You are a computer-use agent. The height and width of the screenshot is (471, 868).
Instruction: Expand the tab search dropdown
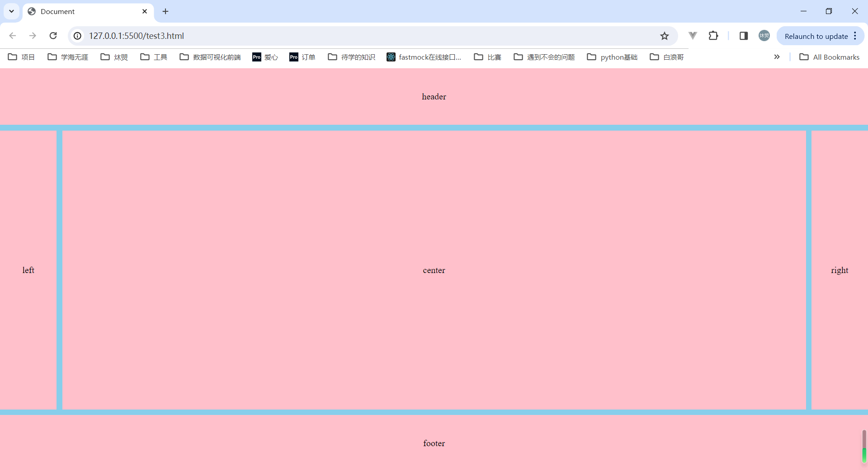tap(11, 11)
